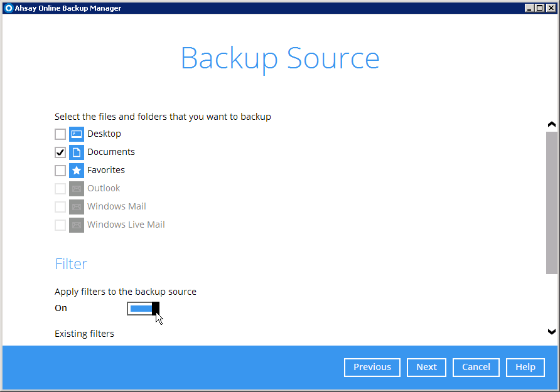
Task: Close the Ahsay Online Backup Manager window
Action: pos(551,8)
